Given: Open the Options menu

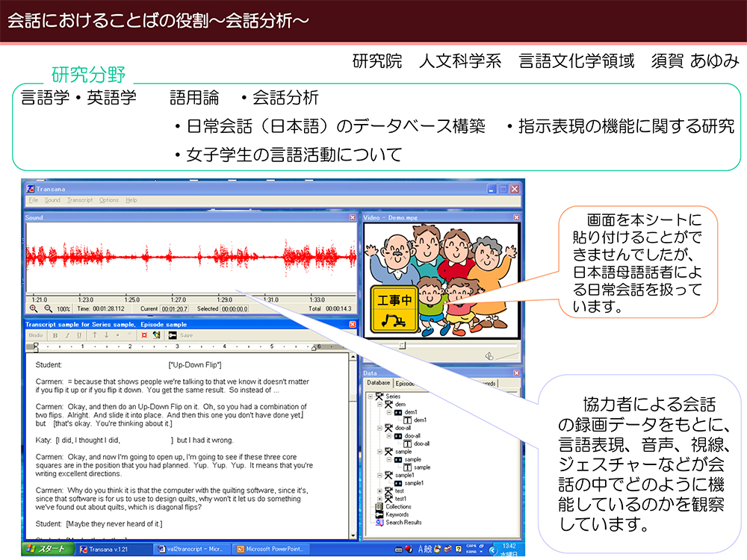Looking at the screenshot, I should point(108,200).
